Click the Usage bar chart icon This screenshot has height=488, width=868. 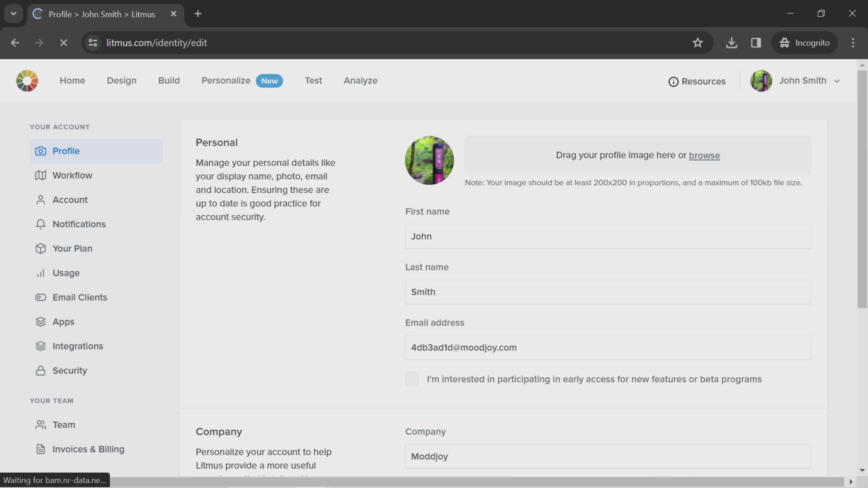click(x=40, y=273)
